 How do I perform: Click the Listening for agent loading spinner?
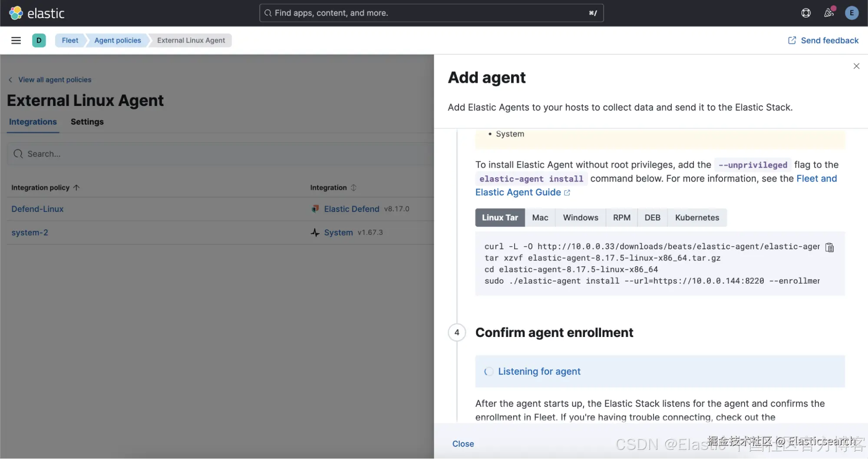tap(488, 371)
